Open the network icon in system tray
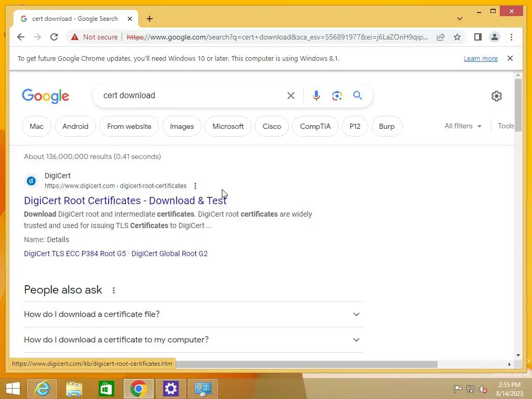532x399 pixels. pos(471,389)
